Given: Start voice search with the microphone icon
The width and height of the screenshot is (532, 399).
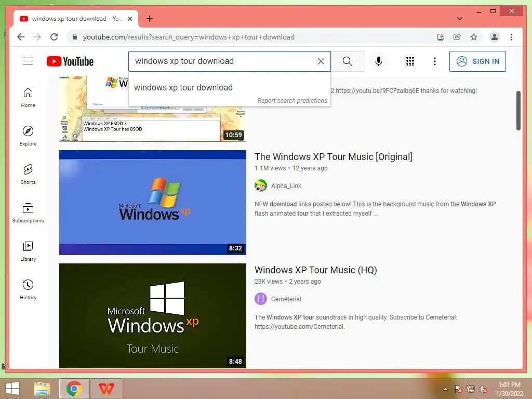Looking at the screenshot, I should [x=379, y=61].
